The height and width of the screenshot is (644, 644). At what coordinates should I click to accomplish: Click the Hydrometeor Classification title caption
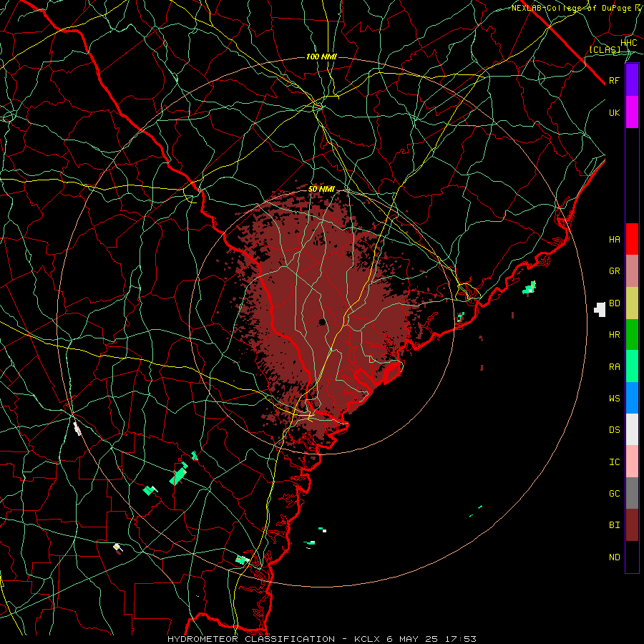[321, 639]
